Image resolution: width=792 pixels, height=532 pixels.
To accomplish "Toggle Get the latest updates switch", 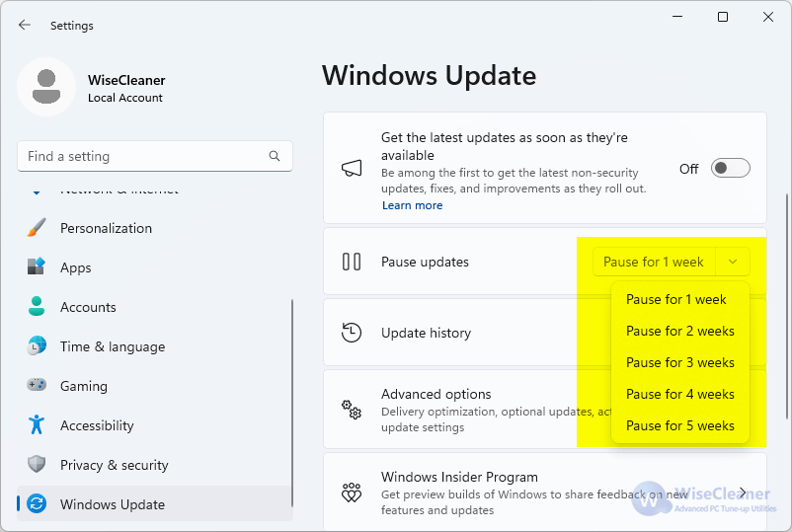I will (x=731, y=168).
